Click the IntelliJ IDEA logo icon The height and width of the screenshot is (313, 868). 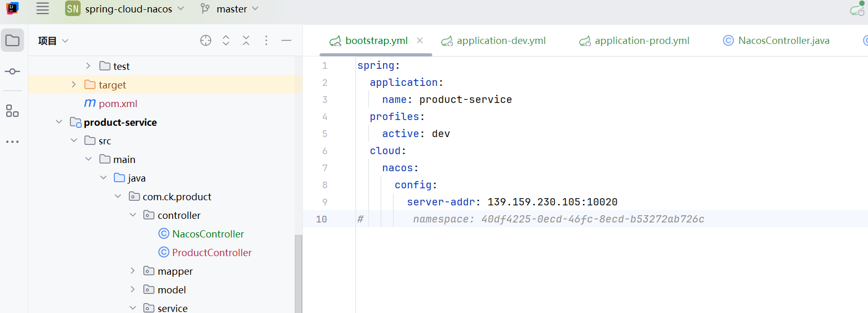pyautogui.click(x=12, y=8)
